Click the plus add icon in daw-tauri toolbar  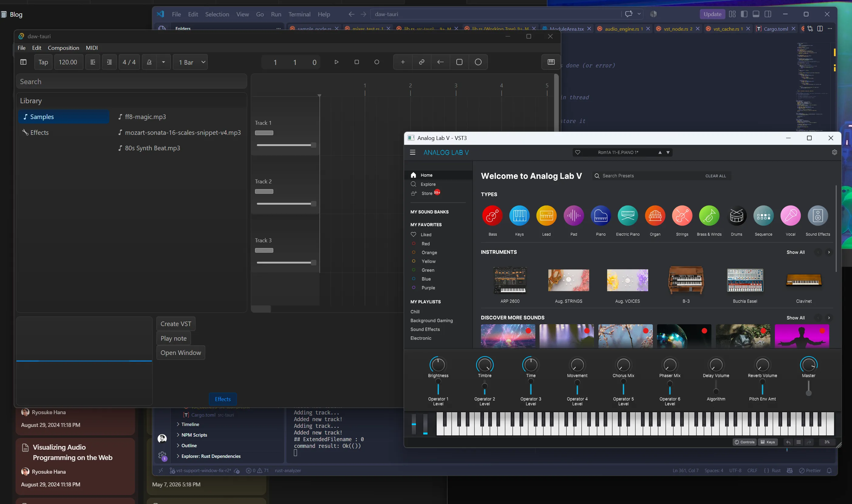pyautogui.click(x=403, y=62)
